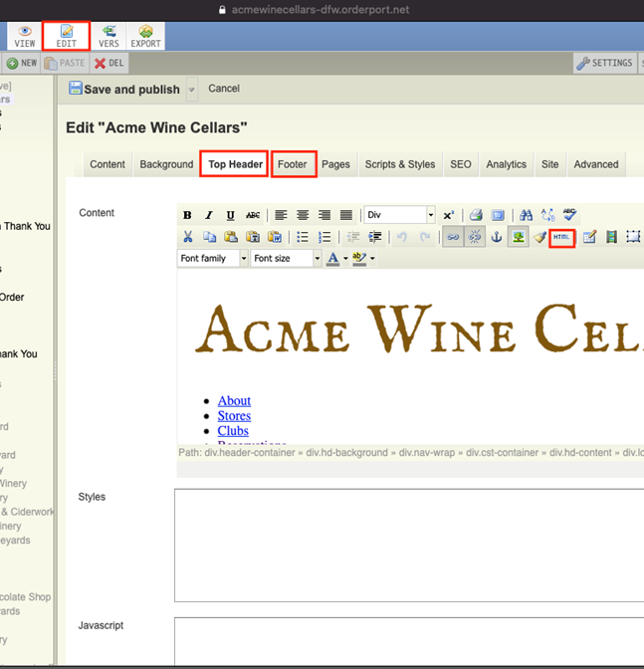Switch to EDIT mode

[x=66, y=36]
